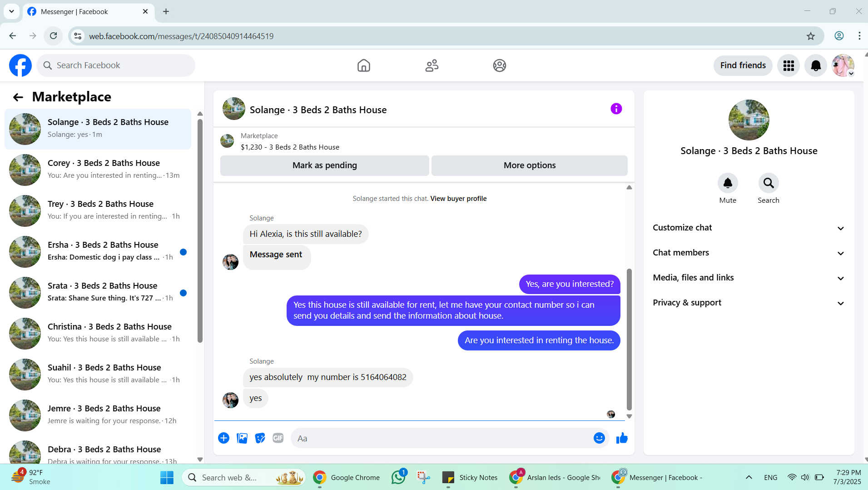
Task: Bookmark this page star icon
Action: (810, 36)
